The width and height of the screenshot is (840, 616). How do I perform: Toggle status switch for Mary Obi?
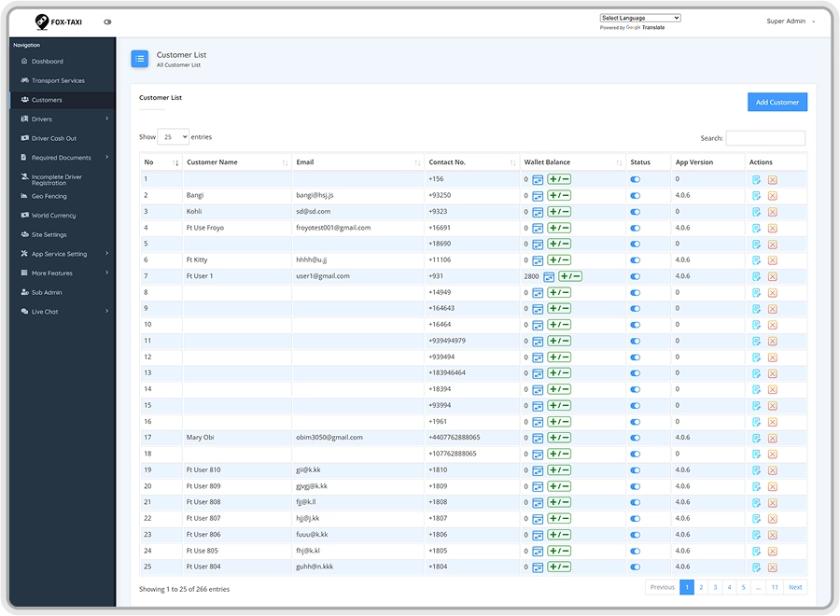[635, 438]
